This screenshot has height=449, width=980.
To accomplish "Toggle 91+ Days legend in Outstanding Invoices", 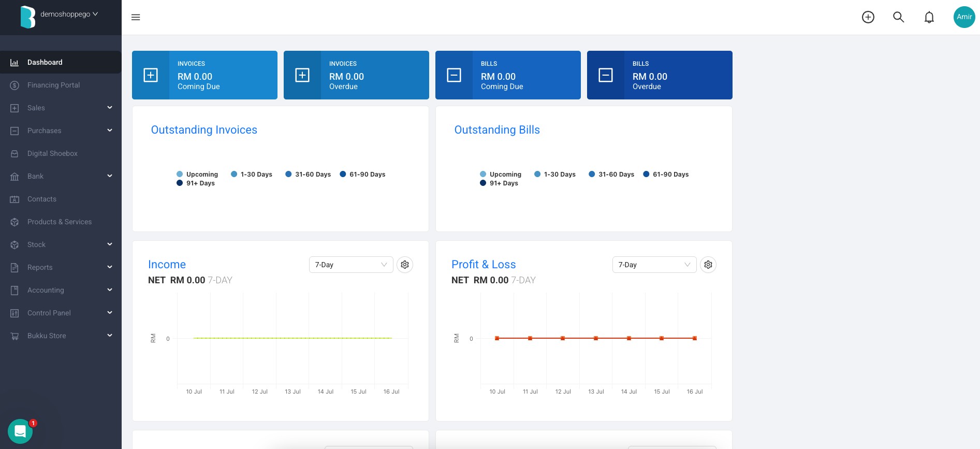I will 196,183.
